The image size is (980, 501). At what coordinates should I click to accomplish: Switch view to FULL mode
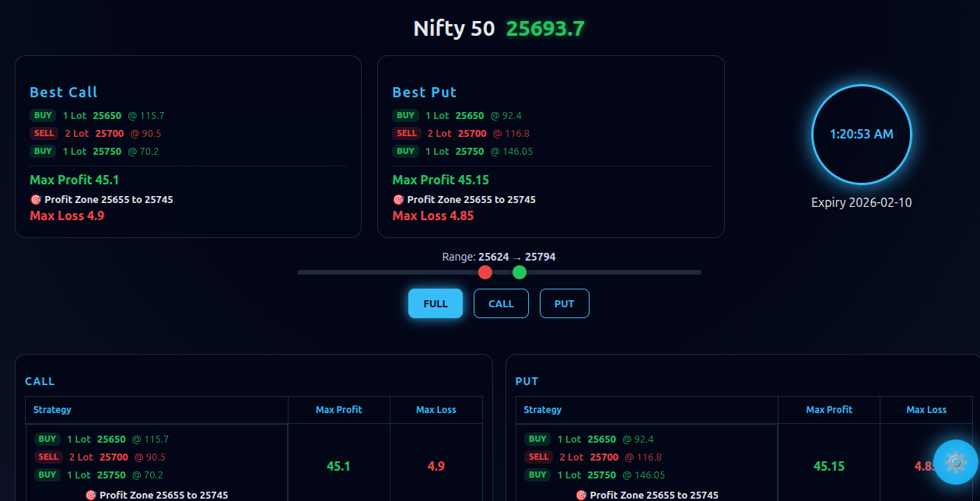click(x=436, y=303)
